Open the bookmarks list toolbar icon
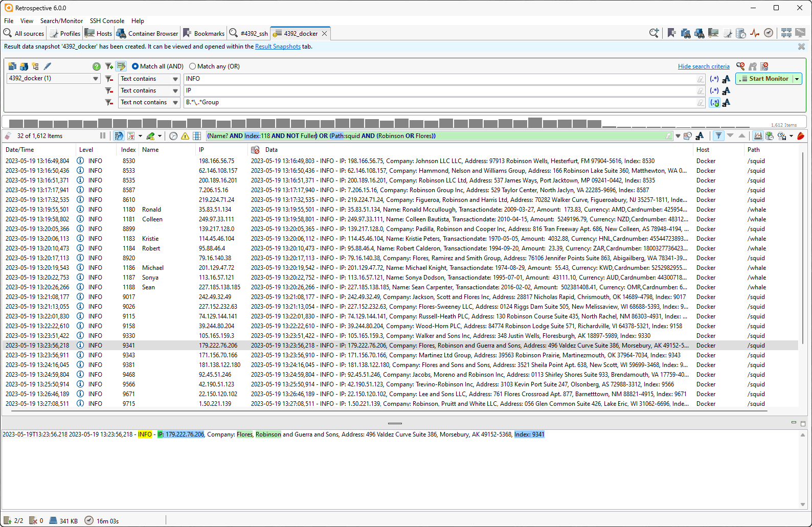This screenshot has width=812, height=527. [x=671, y=33]
